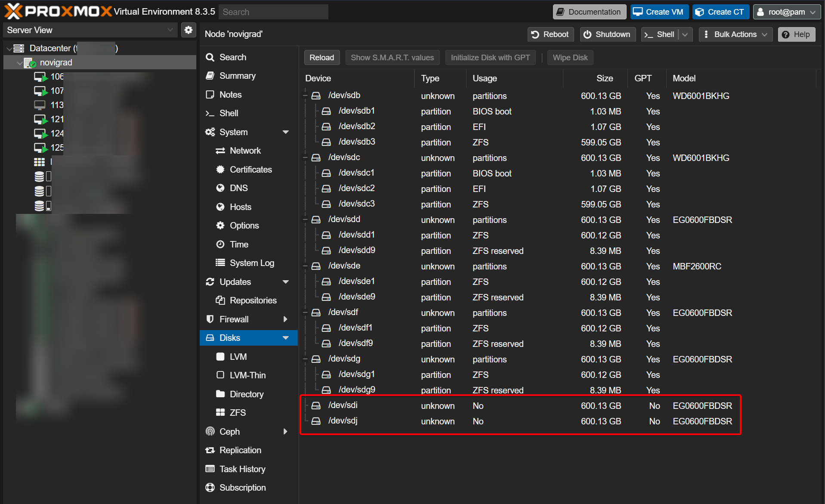Screen dimensions: 825x504
Task: Click the System gears icon
Action: click(210, 132)
